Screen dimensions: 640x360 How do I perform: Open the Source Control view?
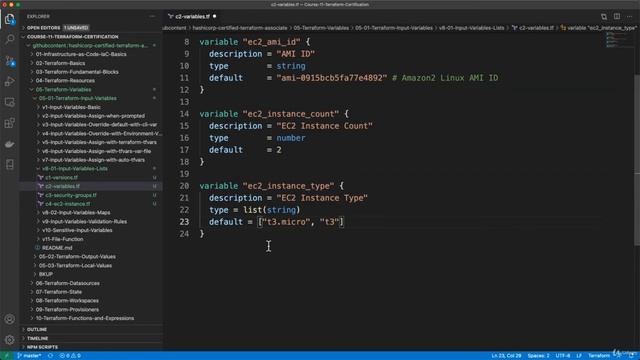point(9,61)
